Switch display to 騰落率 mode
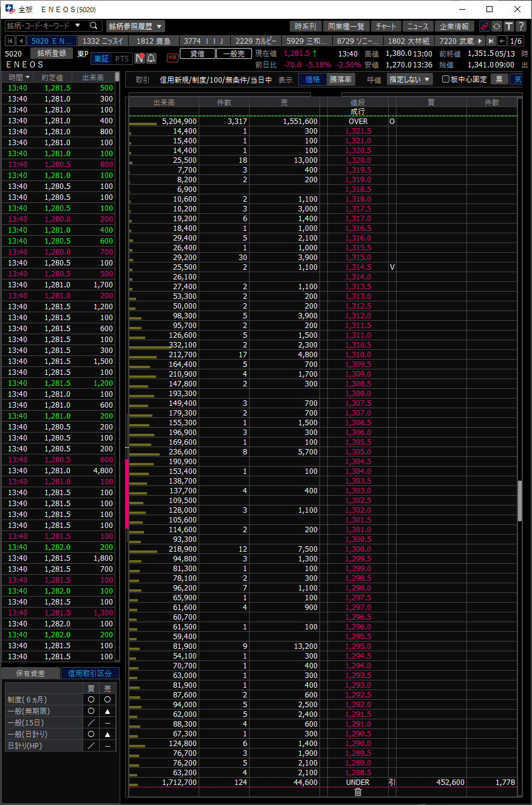This screenshot has height=805, width=532. (x=341, y=80)
